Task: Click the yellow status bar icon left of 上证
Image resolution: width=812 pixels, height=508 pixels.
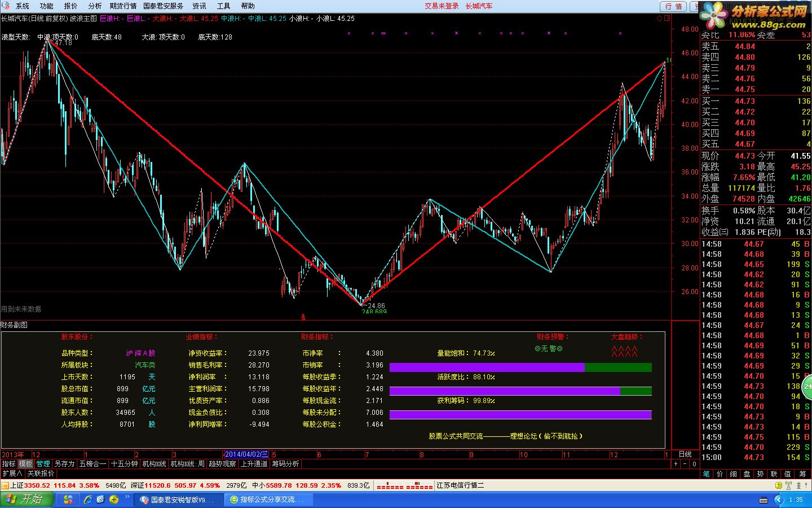Action: (x=5, y=485)
